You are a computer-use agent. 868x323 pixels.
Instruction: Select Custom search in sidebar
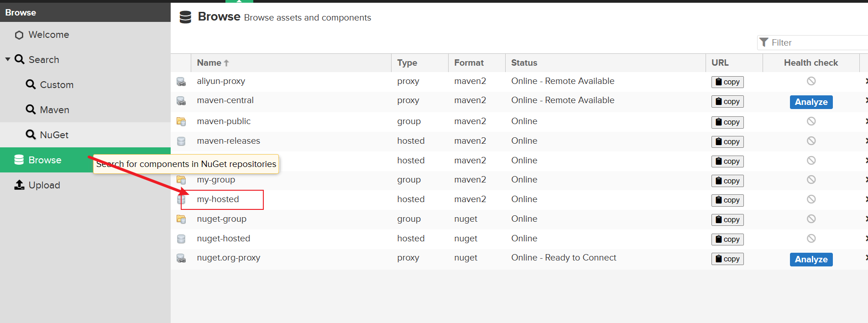[x=57, y=85]
